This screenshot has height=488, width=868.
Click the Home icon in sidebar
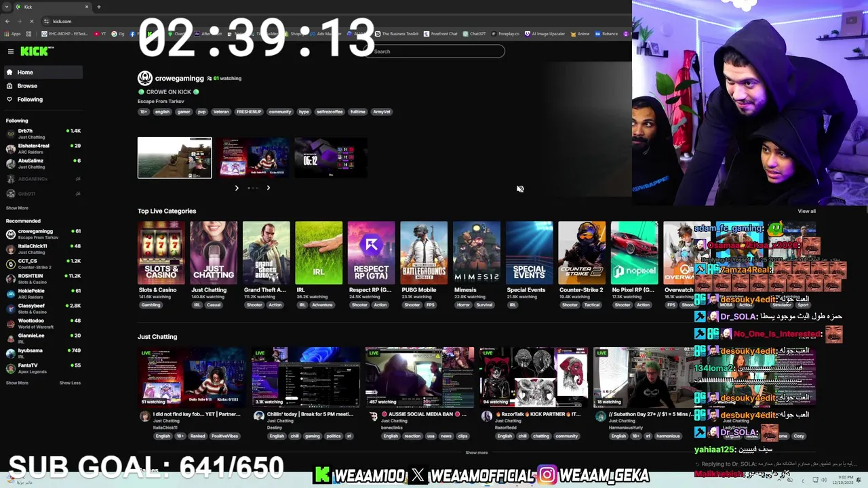click(x=9, y=72)
